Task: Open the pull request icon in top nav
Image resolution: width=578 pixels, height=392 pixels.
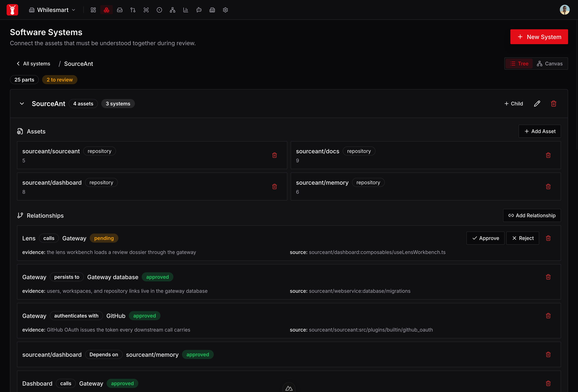Action: point(133,10)
